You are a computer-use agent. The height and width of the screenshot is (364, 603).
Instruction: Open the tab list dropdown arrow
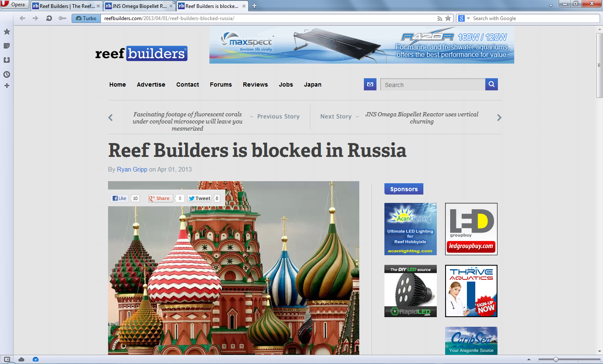coord(551,6)
